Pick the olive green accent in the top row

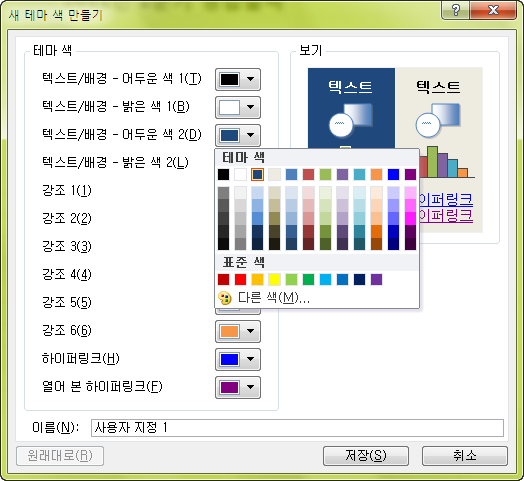pyautogui.click(x=325, y=174)
